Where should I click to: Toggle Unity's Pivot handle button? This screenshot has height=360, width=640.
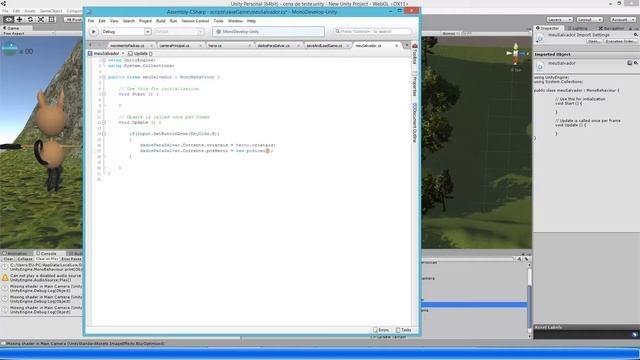click(x=73, y=19)
